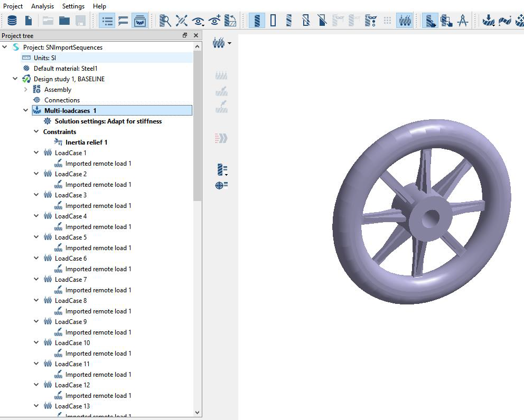Image resolution: width=524 pixels, height=420 pixels.
Task: Collapse the Multi-loadcases 1 tree node
Action: point(25,110)
